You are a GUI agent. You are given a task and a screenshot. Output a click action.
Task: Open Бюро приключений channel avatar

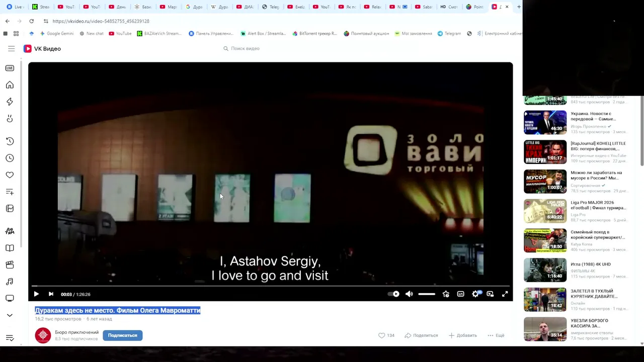click(43, 335)
